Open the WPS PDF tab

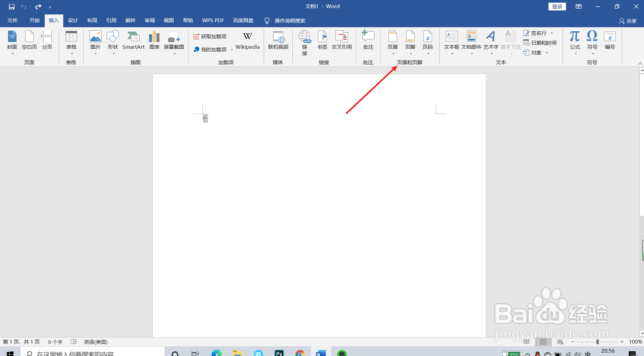213,21
